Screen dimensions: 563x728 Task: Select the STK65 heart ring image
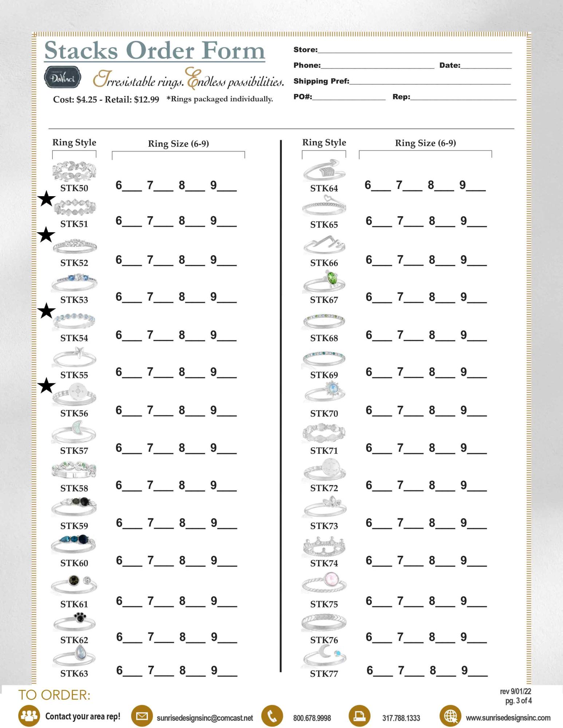point(324,205)
